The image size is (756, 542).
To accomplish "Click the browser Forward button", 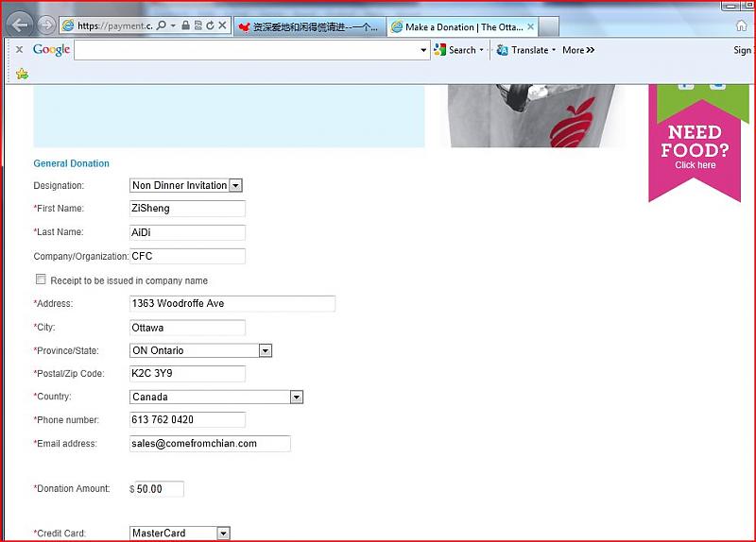I will click(45, 25).
